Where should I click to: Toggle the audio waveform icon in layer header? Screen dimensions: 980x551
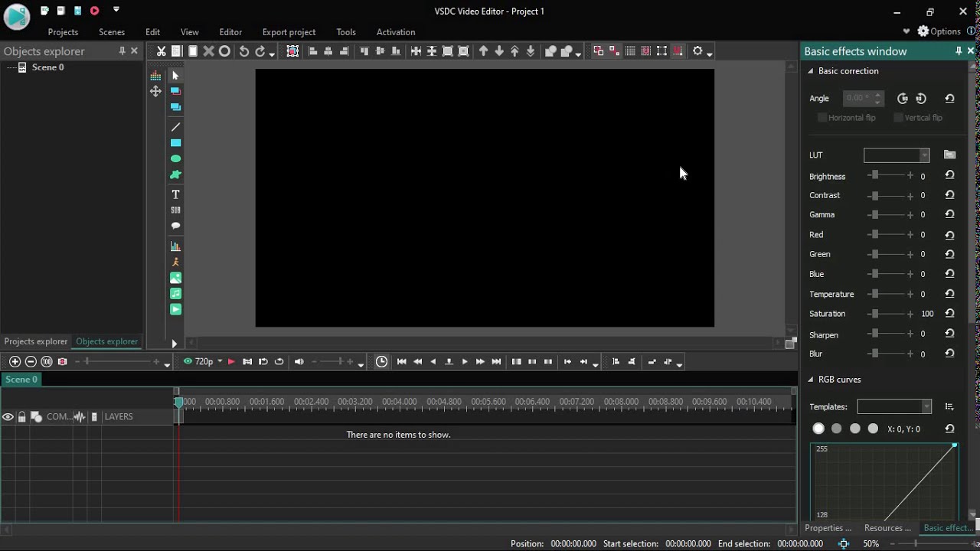click(x=79, y=417)
